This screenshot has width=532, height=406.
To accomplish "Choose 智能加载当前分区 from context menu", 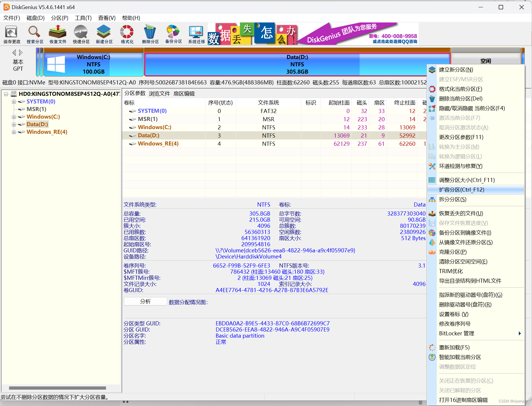I will [x=476, y=357].
